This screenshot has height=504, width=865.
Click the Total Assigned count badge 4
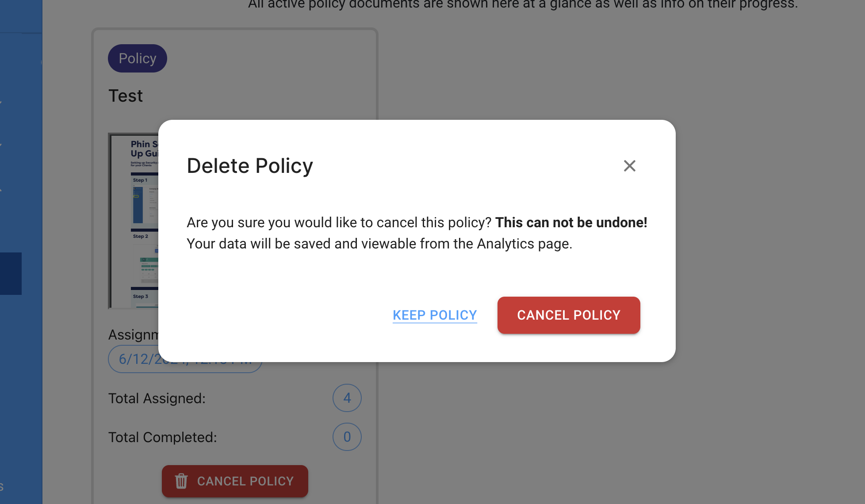(347, 398)
